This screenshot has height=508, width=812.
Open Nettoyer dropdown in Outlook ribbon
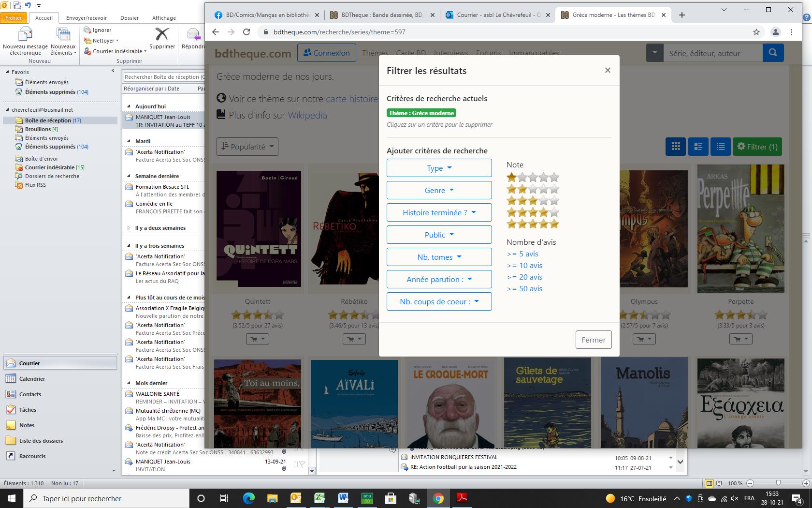point(101,41)
